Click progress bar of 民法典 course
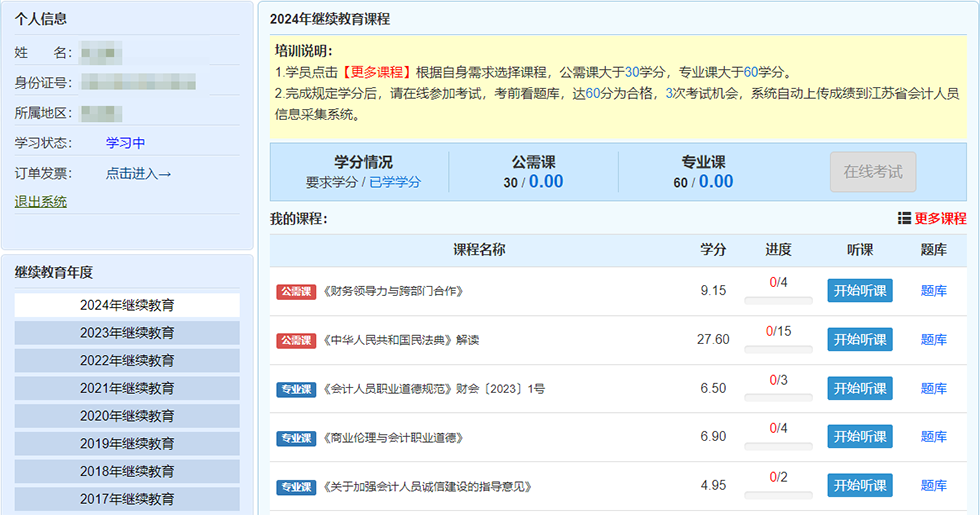Screen dimensions: 980x515 [x=778, y=349]
